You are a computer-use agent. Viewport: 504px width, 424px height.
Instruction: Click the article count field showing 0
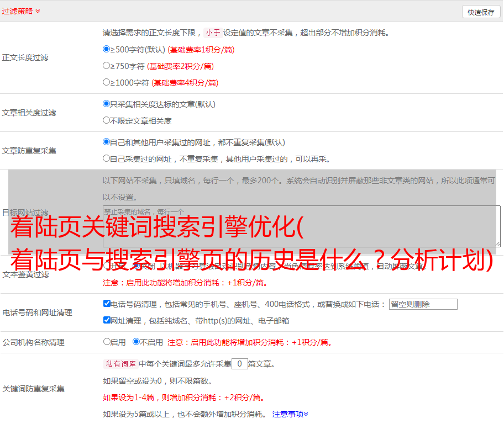click(239, 364)
